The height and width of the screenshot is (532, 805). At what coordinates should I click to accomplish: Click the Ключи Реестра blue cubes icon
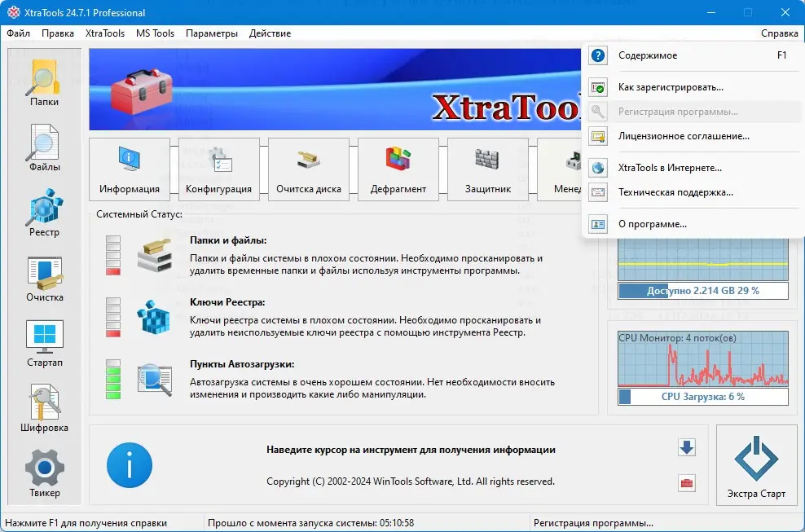coord(153,317)
